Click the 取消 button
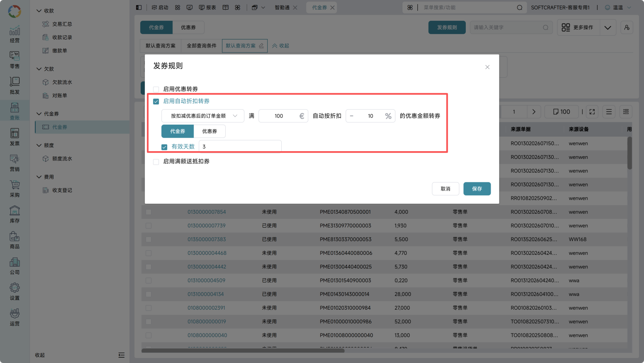This screenshot has width=644, height=363. 445,189
